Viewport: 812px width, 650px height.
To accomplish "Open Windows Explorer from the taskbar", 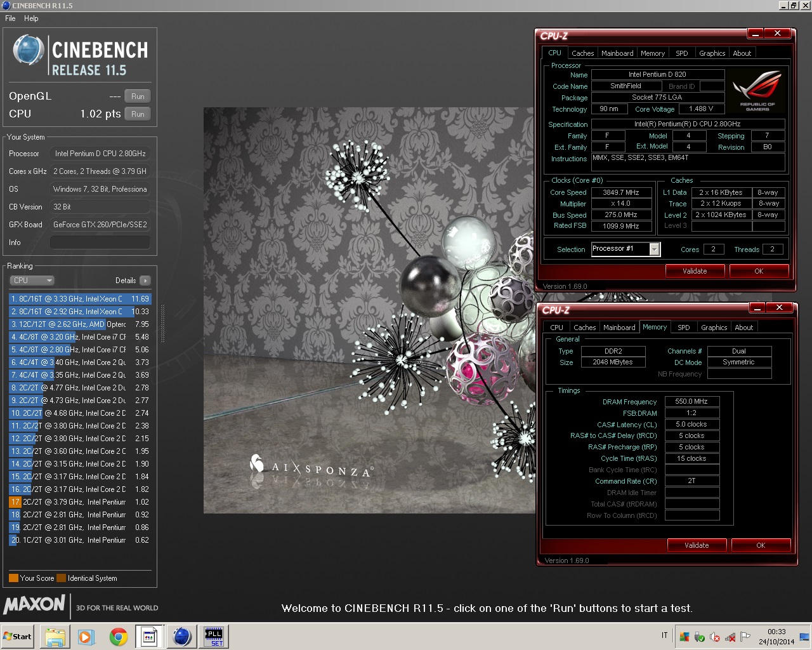I will pos(55,636).
